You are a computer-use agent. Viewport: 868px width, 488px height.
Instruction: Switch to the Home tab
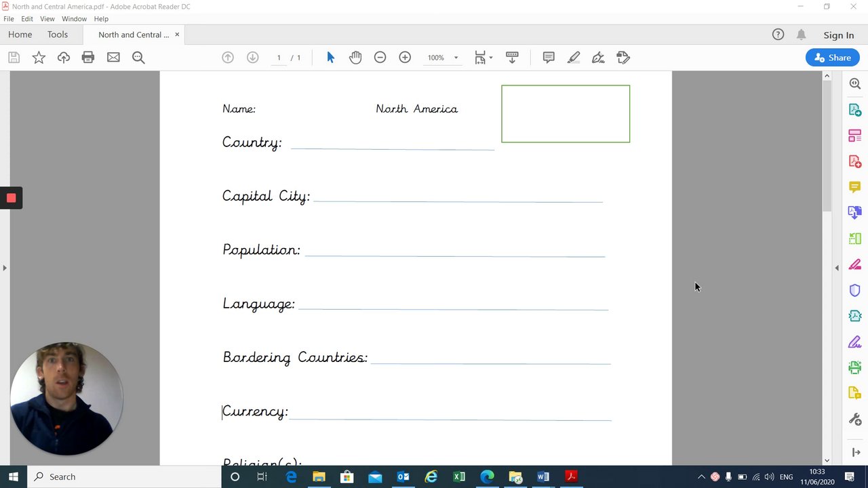(20, 35)
